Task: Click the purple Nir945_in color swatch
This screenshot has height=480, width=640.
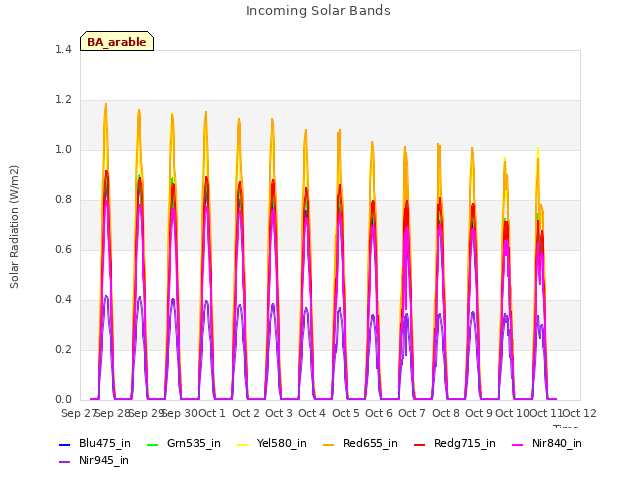Action: 64,462
